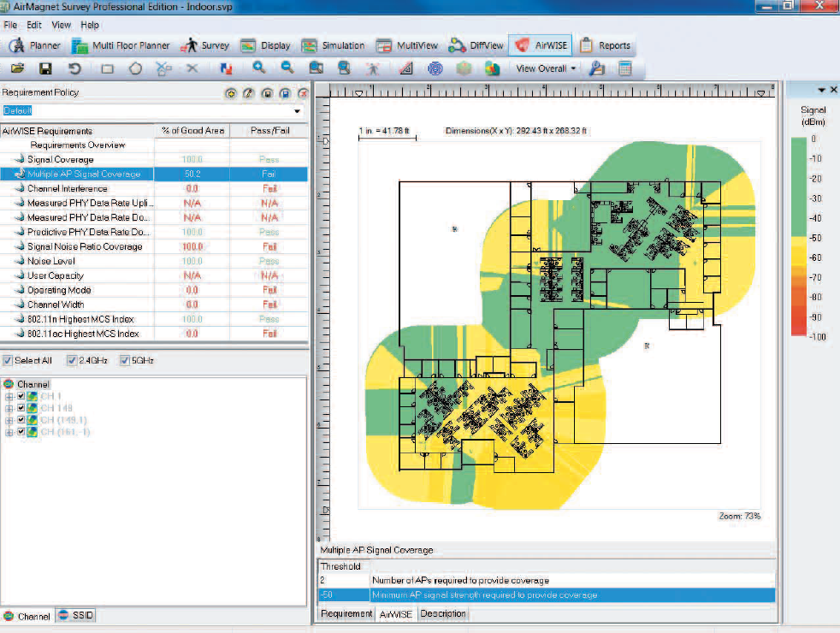This screenshot has width=840, height=633.
Task: Toggle the Select All checkbox
Action: [8, 360]
